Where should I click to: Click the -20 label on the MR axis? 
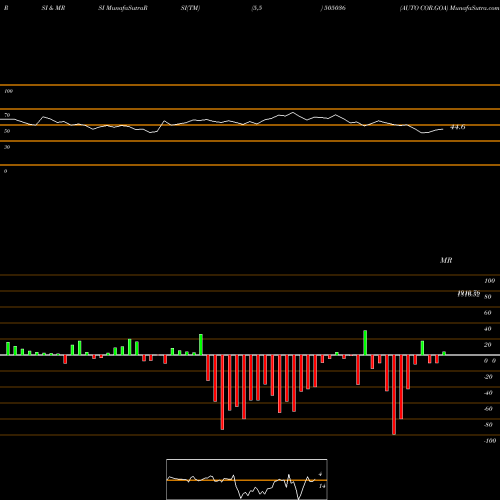coord(488,377)
